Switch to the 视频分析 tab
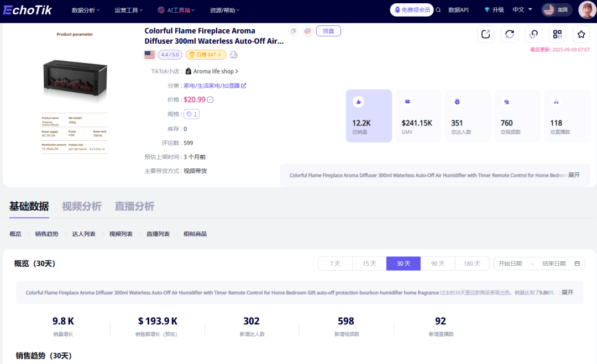597x364 pixels. pyautogui.click(x=82, y=206)
